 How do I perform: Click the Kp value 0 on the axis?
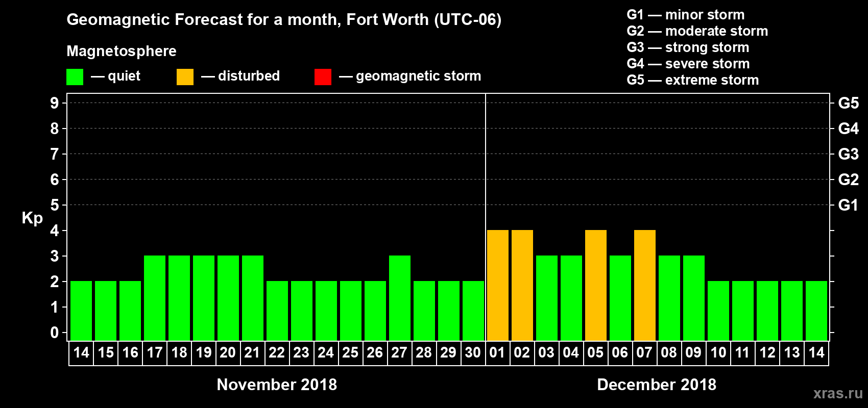(x=55, y=333)
